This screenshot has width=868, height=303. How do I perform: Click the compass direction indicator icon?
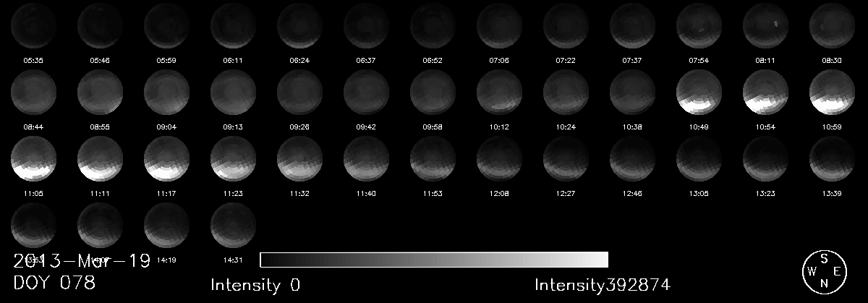(x=824, y=271)
